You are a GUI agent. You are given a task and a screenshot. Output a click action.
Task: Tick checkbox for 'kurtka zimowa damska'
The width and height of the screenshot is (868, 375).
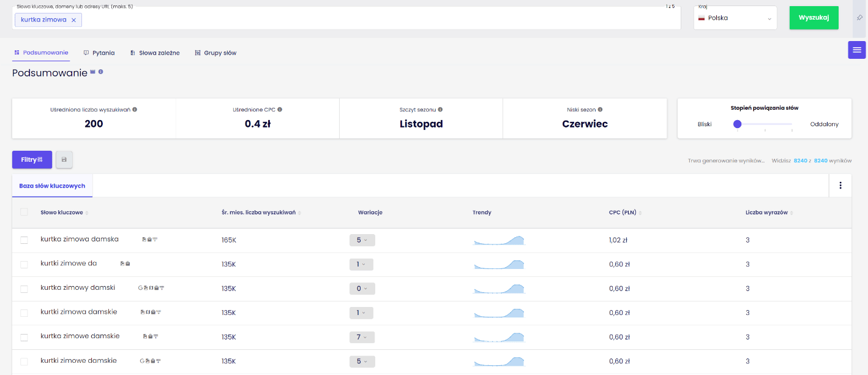click(x=24, y=240)
